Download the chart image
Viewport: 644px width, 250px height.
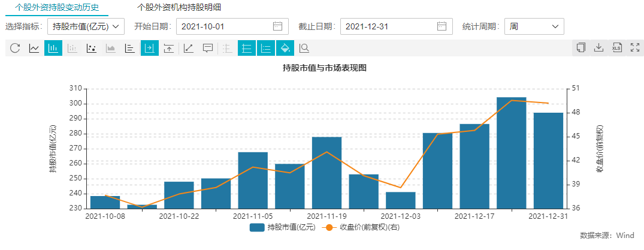click(598, 48)
